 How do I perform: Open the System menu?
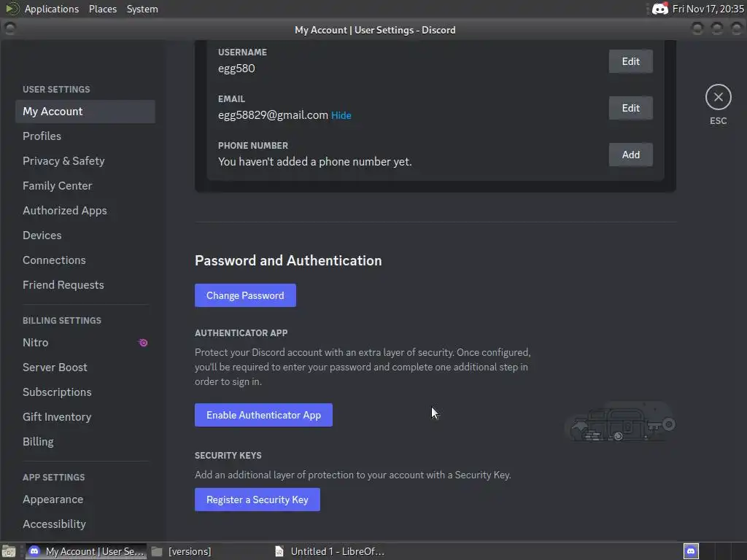tap(142, 9)
